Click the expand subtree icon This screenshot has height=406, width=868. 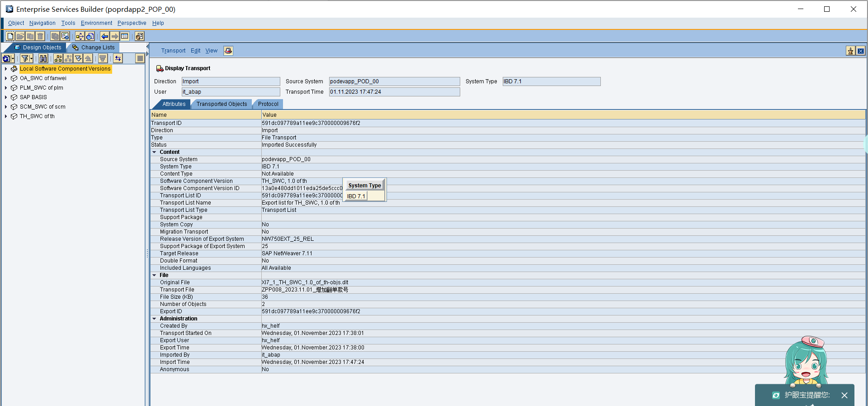(x=58, y=58)
